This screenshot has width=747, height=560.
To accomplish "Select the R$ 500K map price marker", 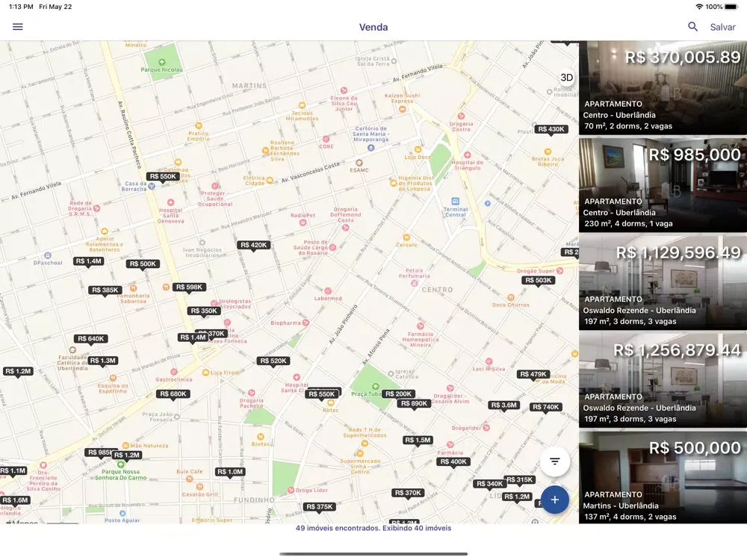I will point(143,264).
